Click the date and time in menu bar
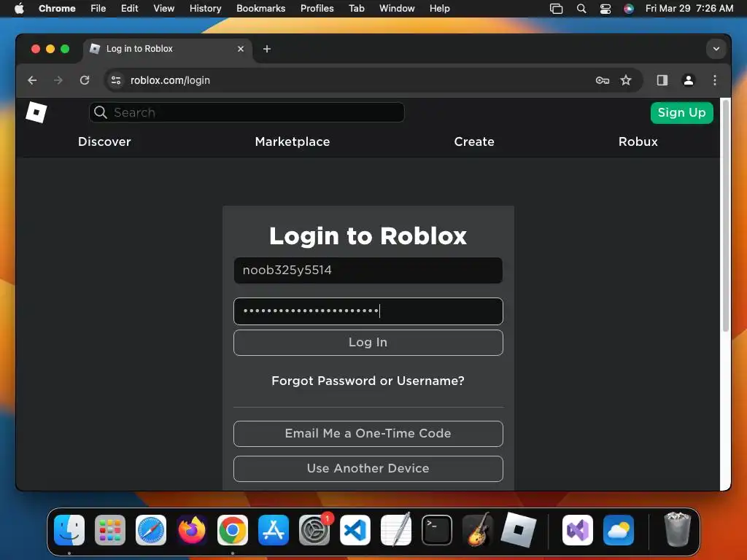The height and width of the screenshot is (560, 747). pyautogui.click(x=689, y=8)
